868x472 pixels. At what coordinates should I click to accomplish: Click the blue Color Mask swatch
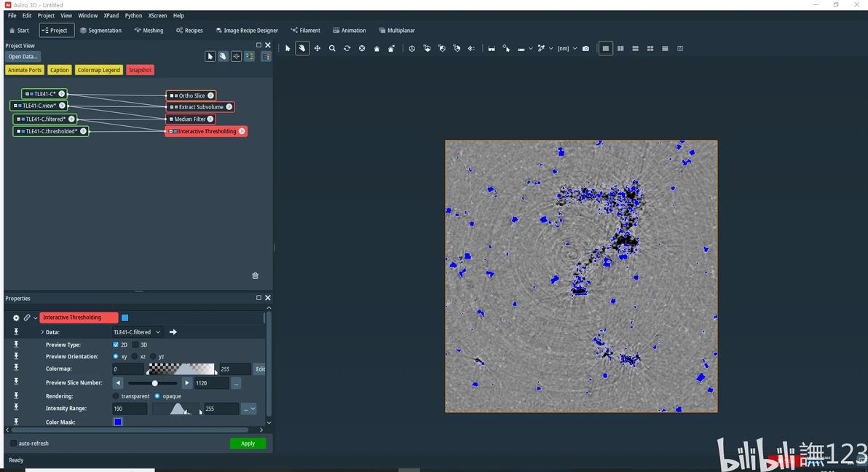pos(118,422)
